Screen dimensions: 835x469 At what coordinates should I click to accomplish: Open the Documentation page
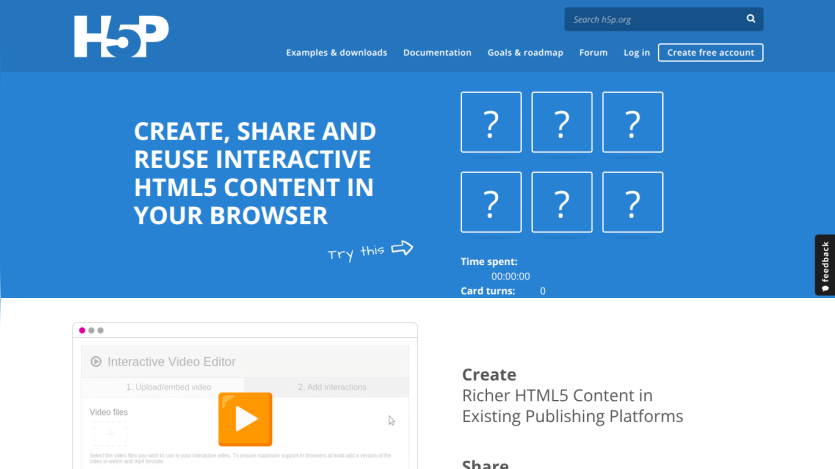click(x=437, y=52)
